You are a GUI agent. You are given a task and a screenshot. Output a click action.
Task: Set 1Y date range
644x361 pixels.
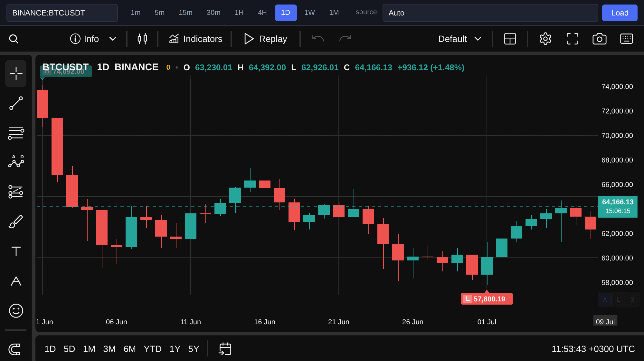coord(175,349)
